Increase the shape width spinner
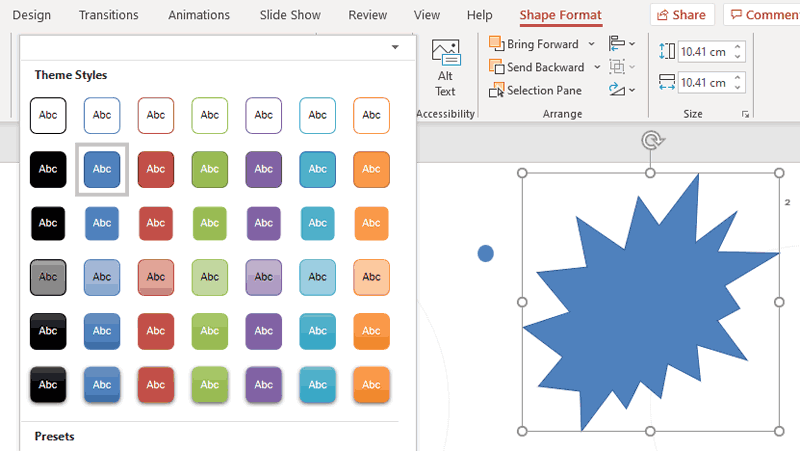Viewport: 800px width, 451px height. coord(738,78)
